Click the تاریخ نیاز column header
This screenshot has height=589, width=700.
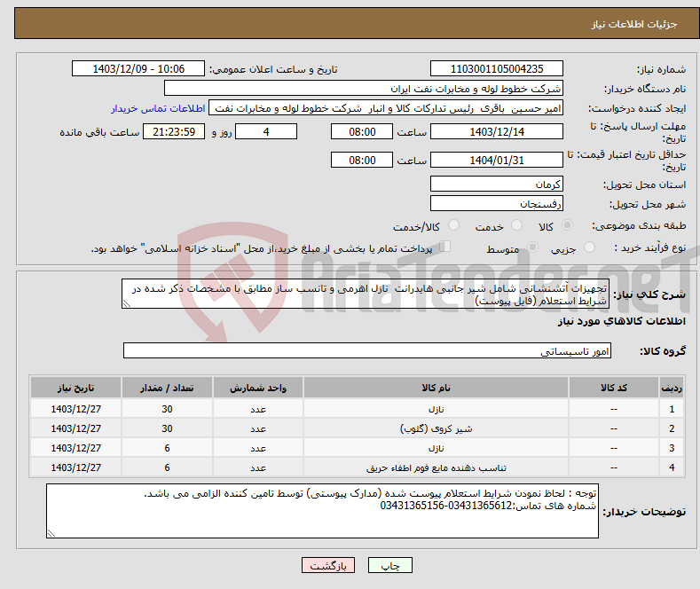[x=76, y=388]
